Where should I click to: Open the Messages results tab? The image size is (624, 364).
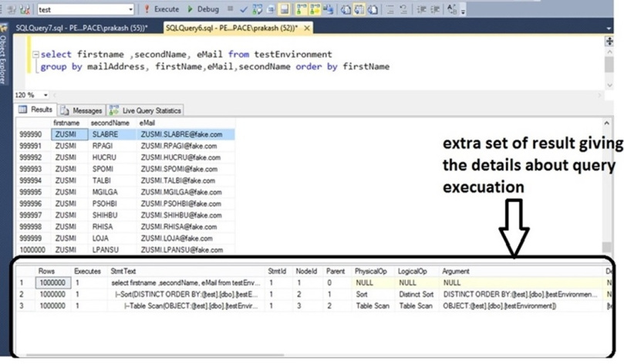point(82,110)
